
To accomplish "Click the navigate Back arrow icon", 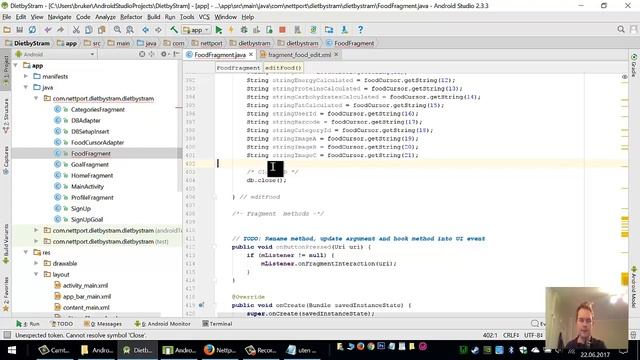I will click(145, 30).
